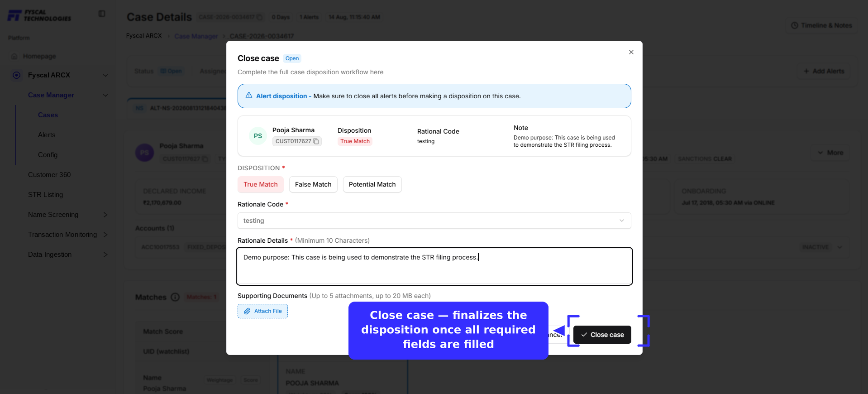The image size is (868, 394).
Task: Open Timeline & Notes
Action: coord(821,25)
